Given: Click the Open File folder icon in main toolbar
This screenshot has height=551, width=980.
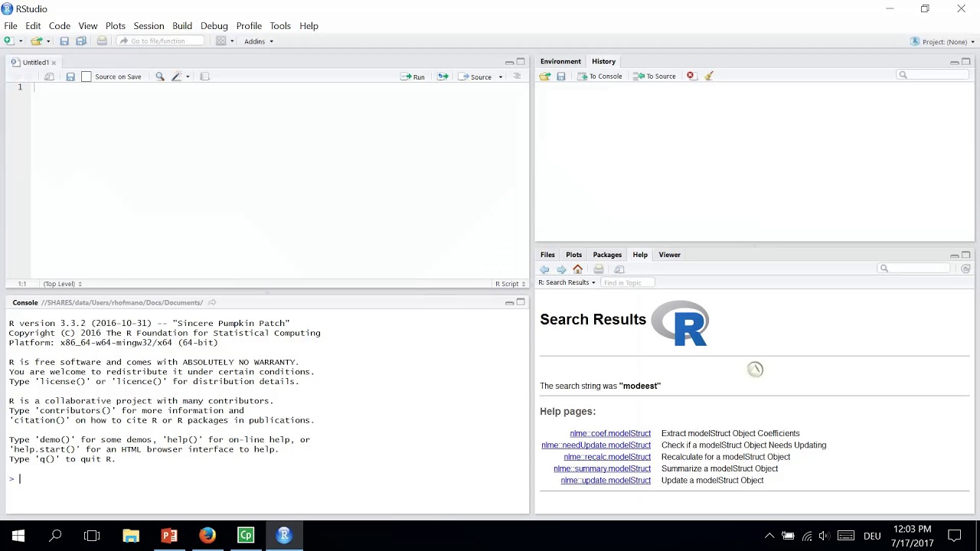Looking at the screenshot, I should point(36,41).
